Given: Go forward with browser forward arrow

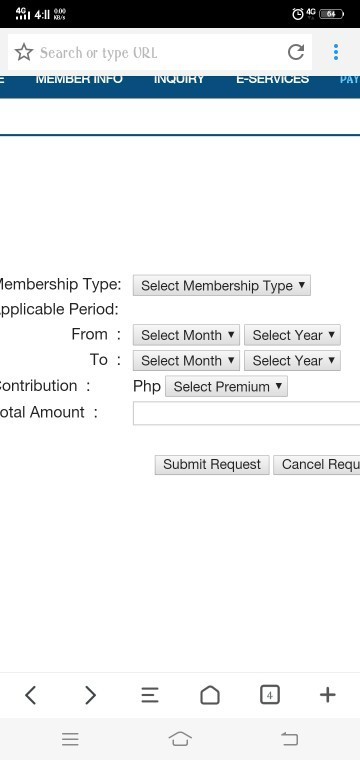Looking at the screenshot, I should pos(90,695).
